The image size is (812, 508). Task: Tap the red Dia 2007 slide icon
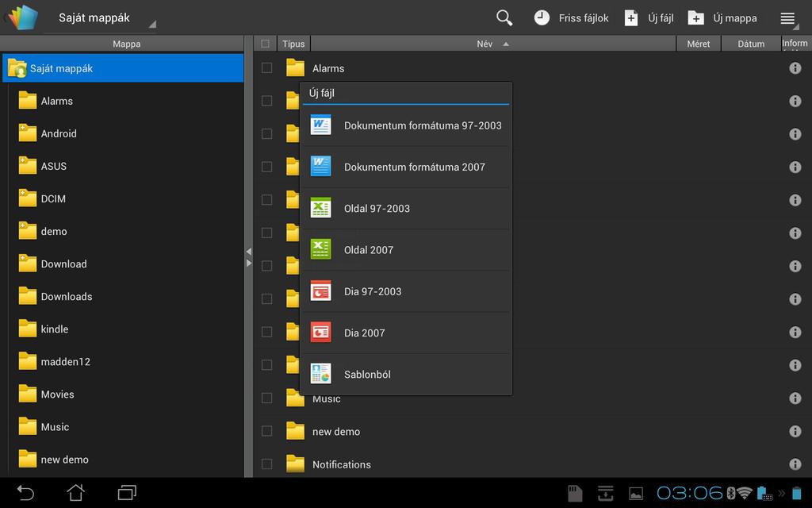[x=320, y=333]
